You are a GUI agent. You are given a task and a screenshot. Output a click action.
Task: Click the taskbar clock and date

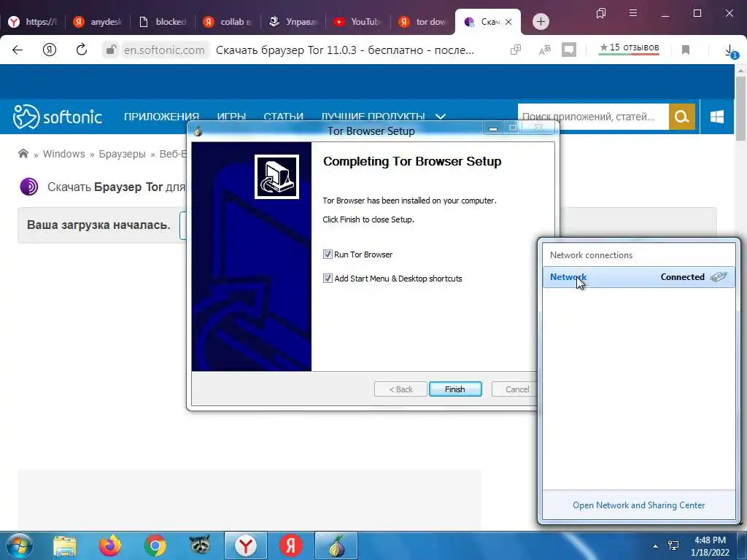pos(710,546)
